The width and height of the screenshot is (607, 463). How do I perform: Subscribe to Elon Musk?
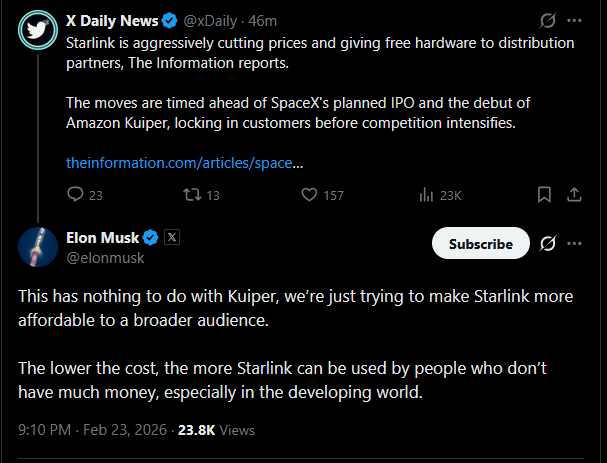[480, 243]
